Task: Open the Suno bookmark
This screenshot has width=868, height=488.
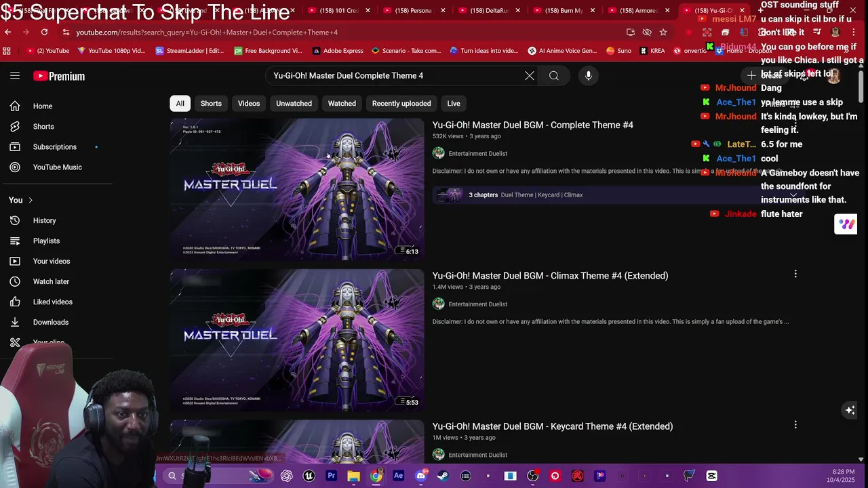Action: pyautogui.click(x=618, y=51)
